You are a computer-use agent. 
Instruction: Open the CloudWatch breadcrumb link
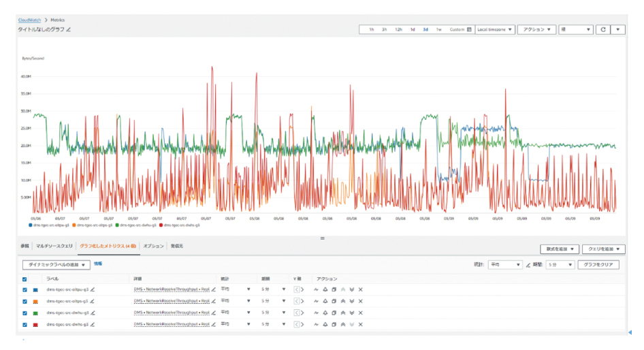(31, 20)
